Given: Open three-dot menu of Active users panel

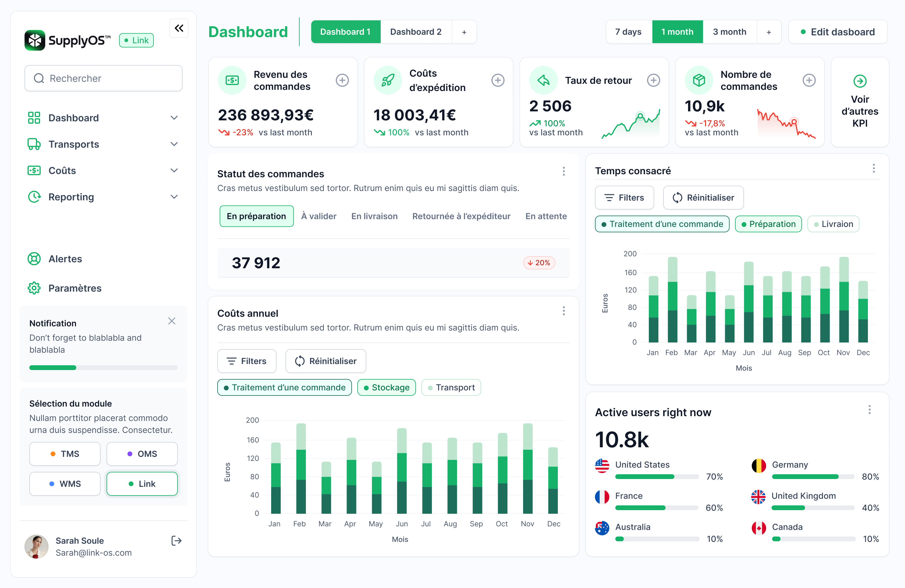Looking at the screenshot, I should coord(869,410).
